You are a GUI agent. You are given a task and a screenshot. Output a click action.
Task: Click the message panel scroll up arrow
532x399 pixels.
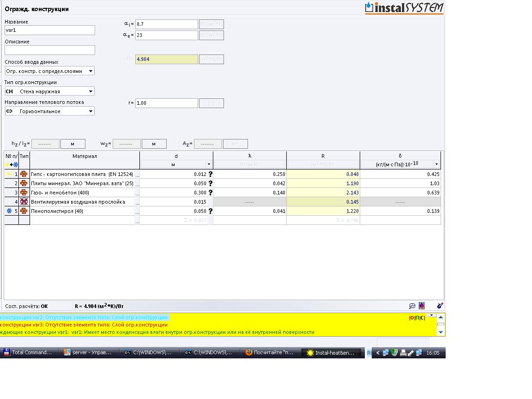(x=441, y=317)
